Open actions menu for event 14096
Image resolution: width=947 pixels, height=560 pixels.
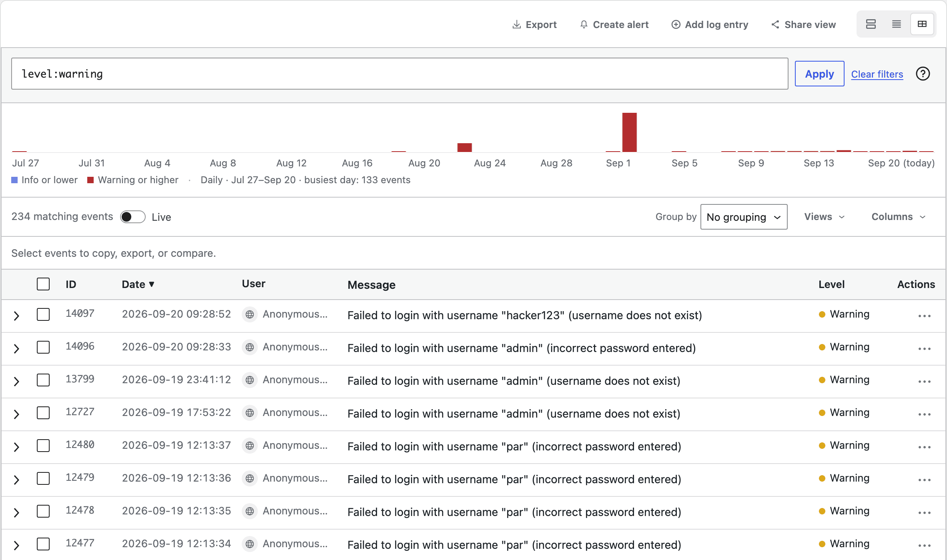click(924, 349)
